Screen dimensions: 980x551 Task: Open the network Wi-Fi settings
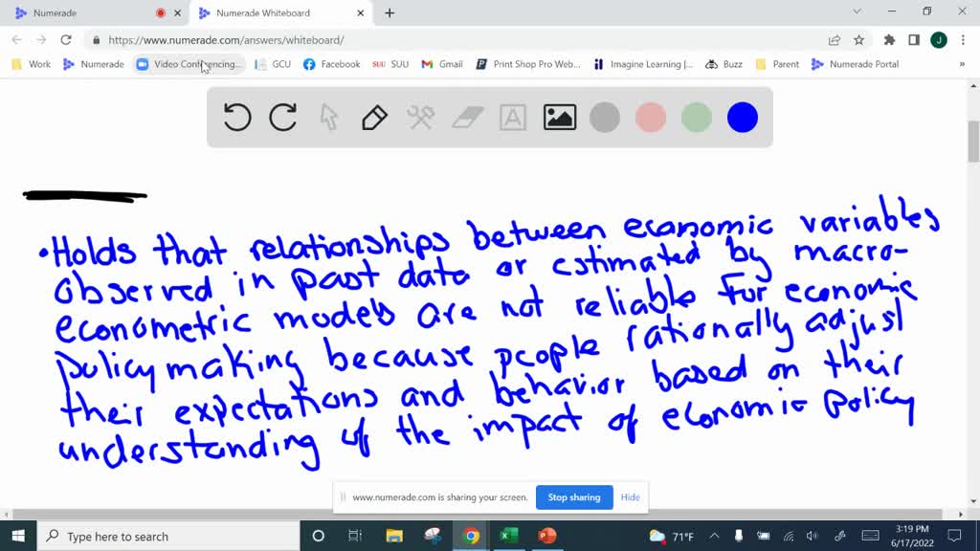(789, 536)
